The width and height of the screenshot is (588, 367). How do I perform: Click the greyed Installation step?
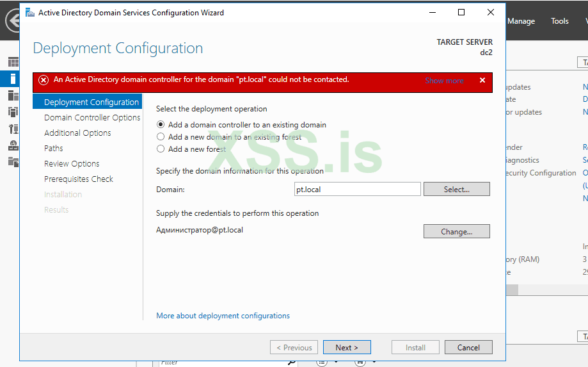tap(63, 194)
